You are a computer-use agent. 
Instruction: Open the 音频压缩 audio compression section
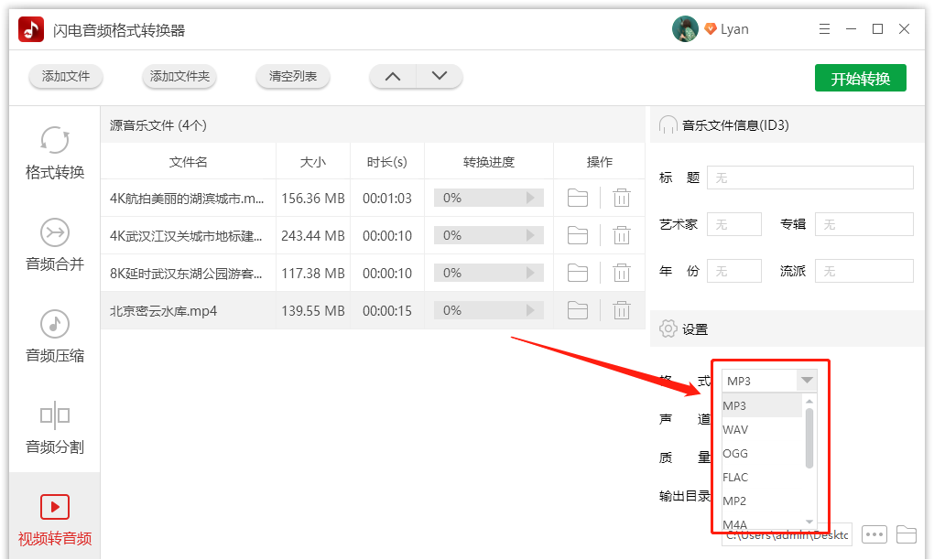[55, 337]
